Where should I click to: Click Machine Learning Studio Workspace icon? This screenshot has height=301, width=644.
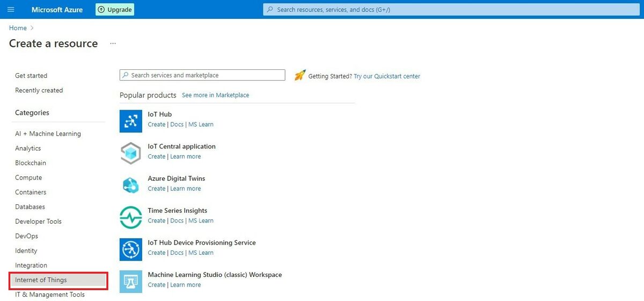pyautogui.click(x=130, y=282)
